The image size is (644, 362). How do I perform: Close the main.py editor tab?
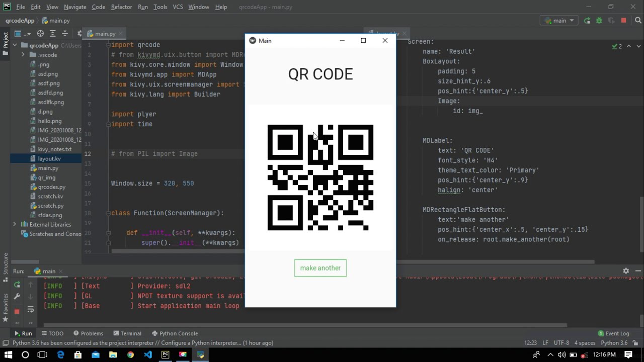(120, 34)
